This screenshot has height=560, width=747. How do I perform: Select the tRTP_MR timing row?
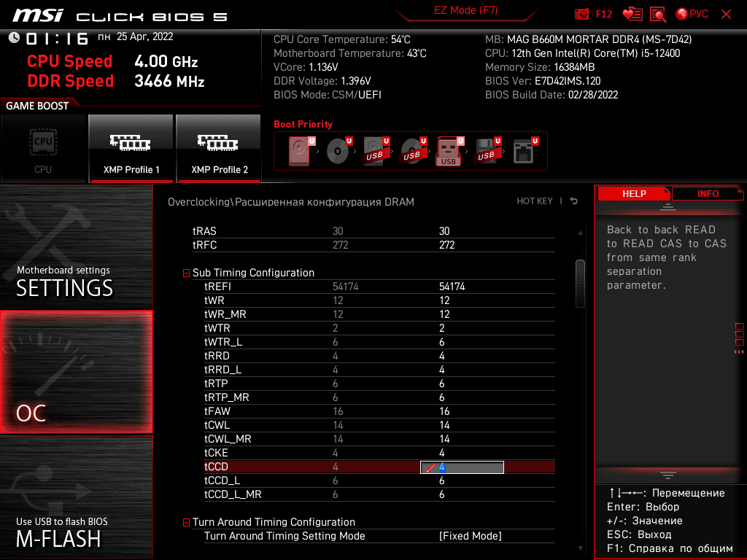(379, 397)
